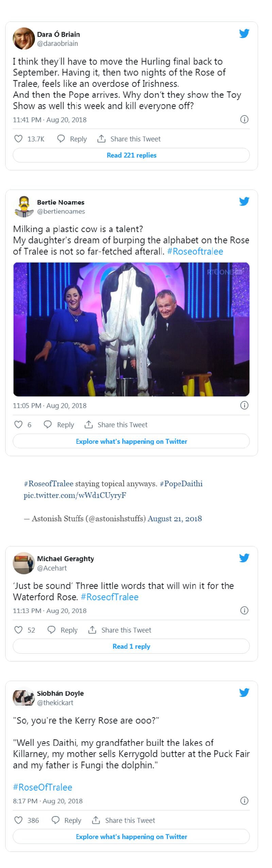Open info icon on Michael Geraghty tweet
The width and height of the screenshot is (272, 868).
(x=244, y=610)
